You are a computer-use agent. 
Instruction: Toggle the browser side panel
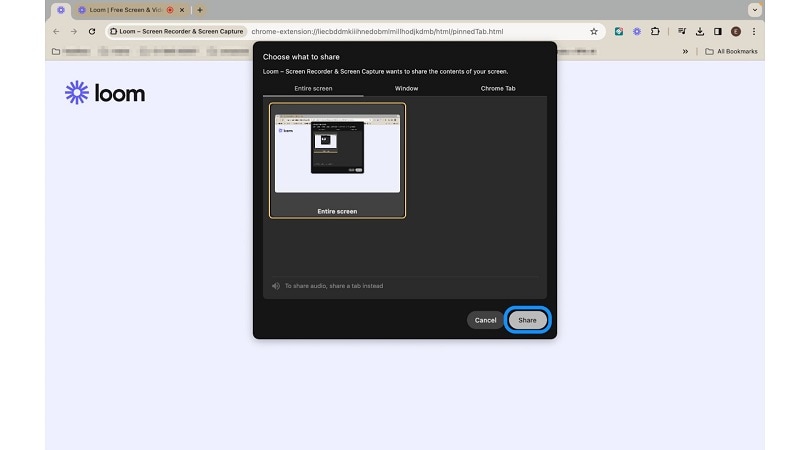tap(717, 31)
